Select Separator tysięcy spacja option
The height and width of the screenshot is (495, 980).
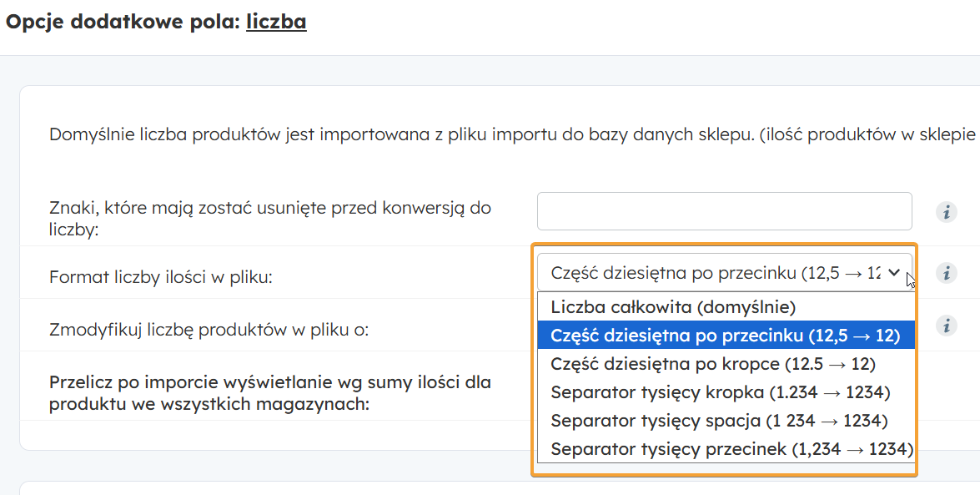pos(726,421)
